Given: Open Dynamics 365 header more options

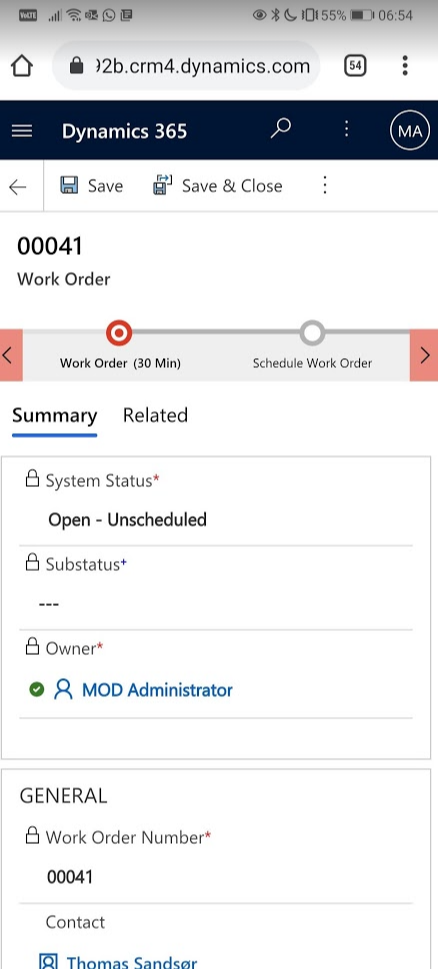Looking at the screenshot, I should [347, 129].
